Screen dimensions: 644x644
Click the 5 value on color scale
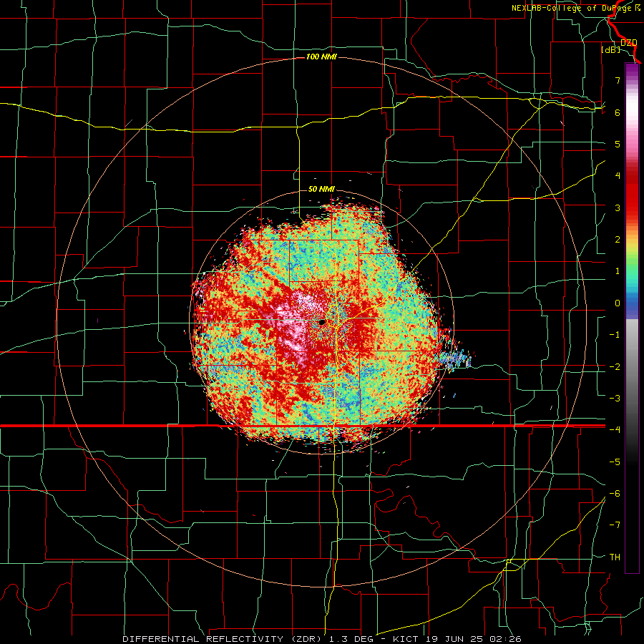pyautogui.click(x=618, y=144)
